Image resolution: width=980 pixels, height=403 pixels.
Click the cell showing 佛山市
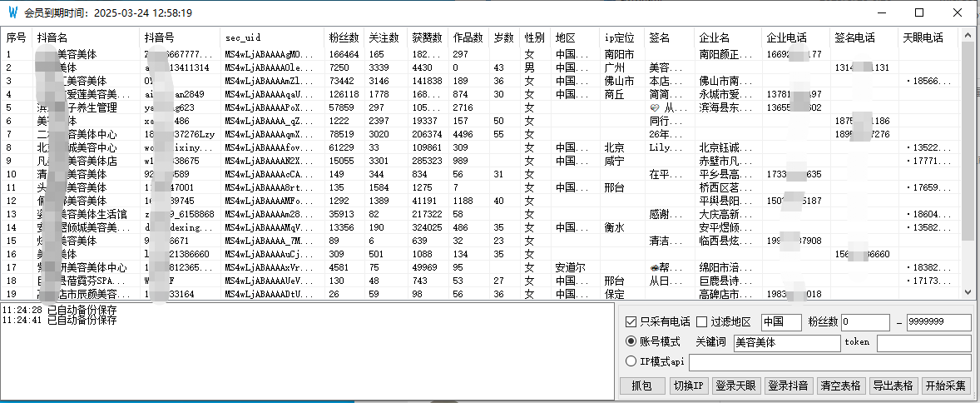click(622, 81)
